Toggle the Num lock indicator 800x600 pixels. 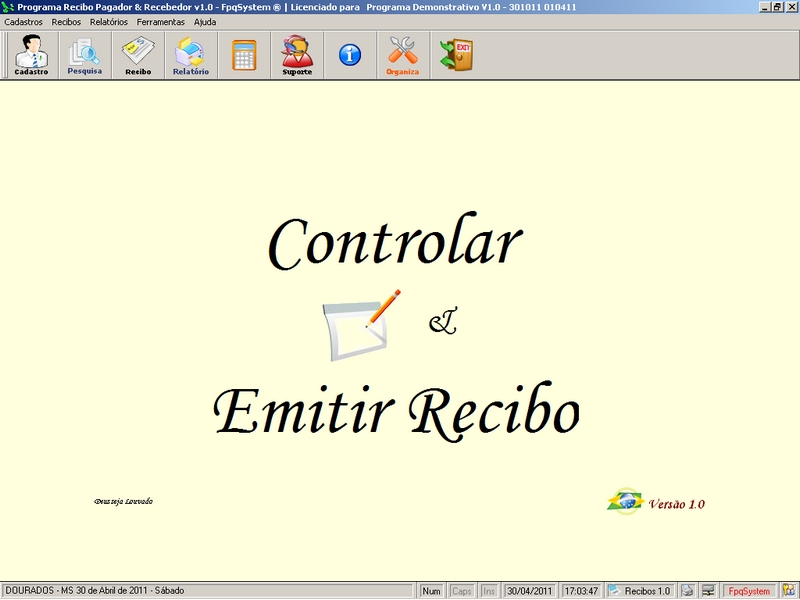click(432, 590)
